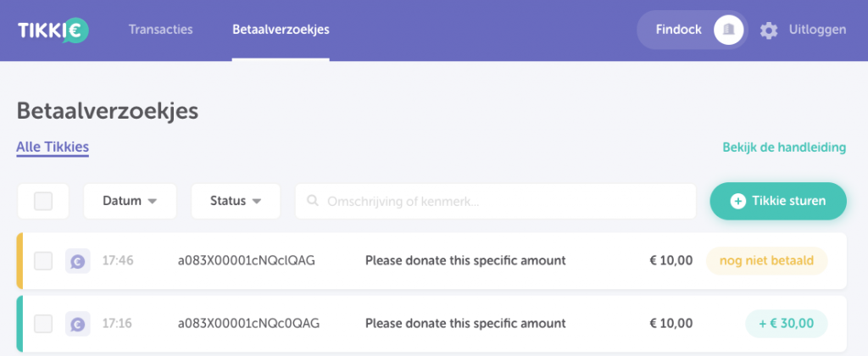Toggle the select-all checkbox
This screenshot has height=356, width=868.
tap(43, 201)
